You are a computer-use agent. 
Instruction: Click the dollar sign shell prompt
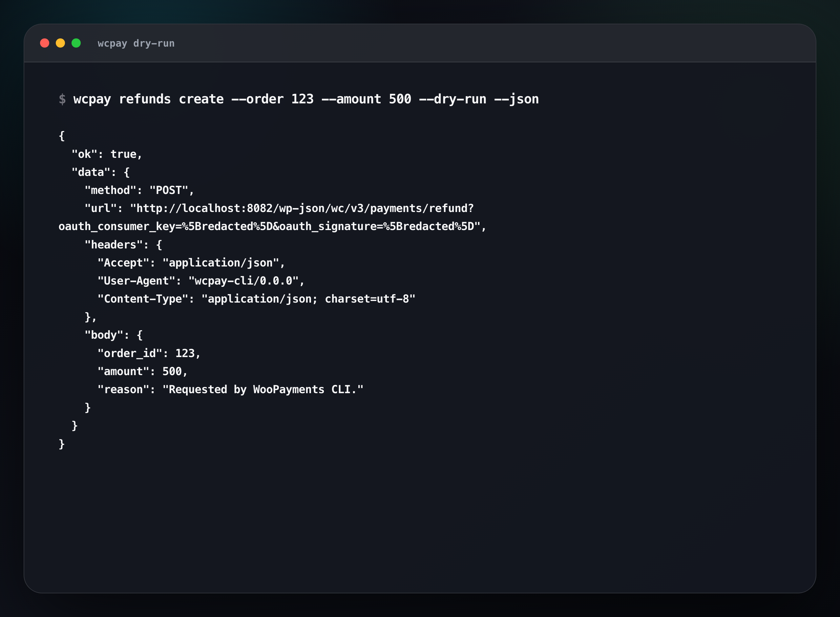coord(62,99)
